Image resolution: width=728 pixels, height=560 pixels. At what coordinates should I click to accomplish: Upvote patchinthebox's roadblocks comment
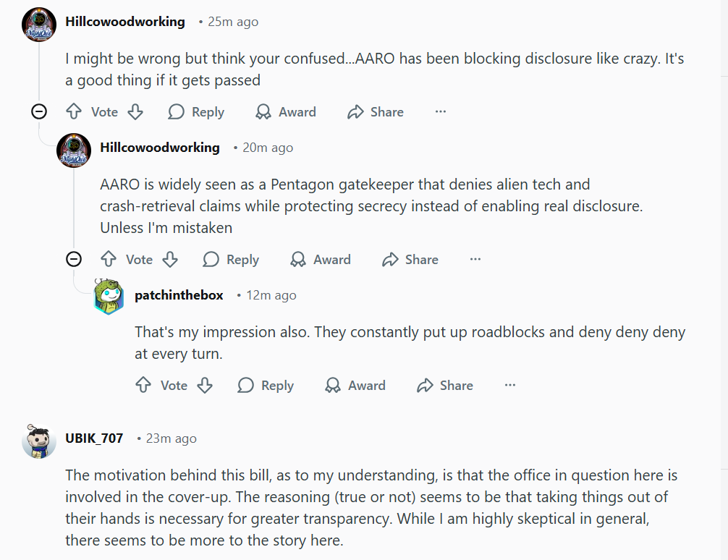pos(143,386)
